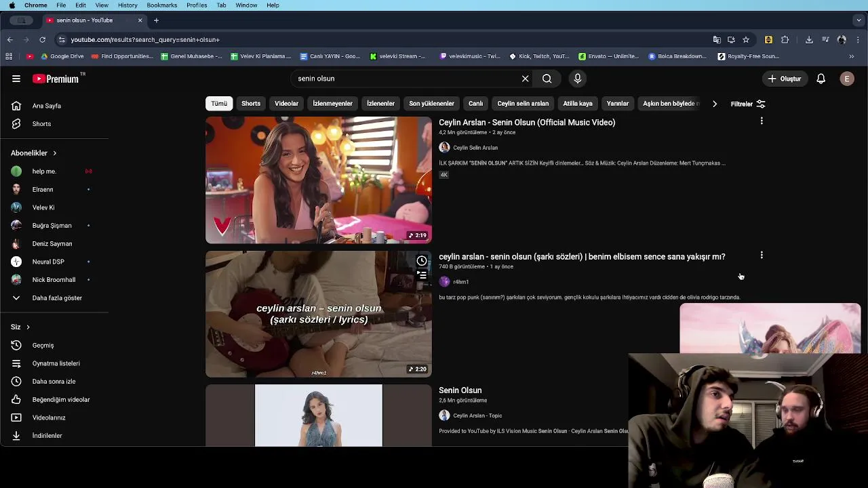Open the Bookmarks menu in menu bar
Image resolution: width=868 pixels, height=488 pixels.
click(x=161, y=5)
